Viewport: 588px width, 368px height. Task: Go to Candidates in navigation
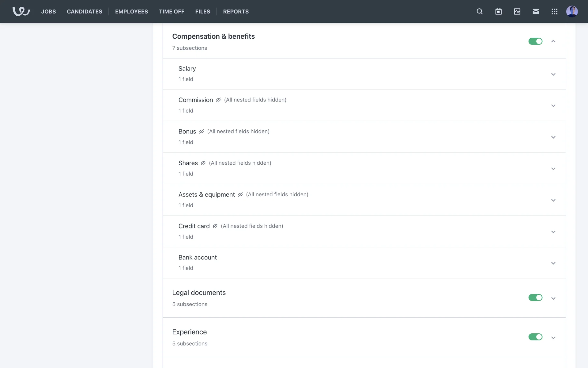(85, 11)
